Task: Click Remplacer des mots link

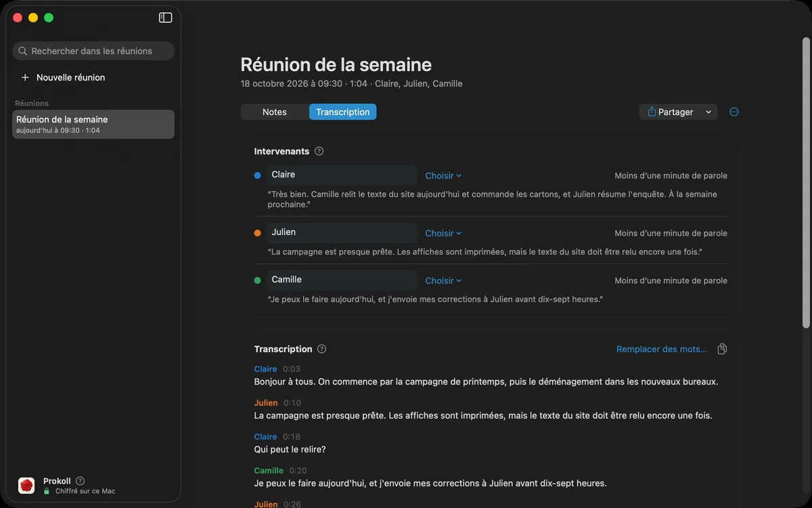Action: (x=662, y=349)
